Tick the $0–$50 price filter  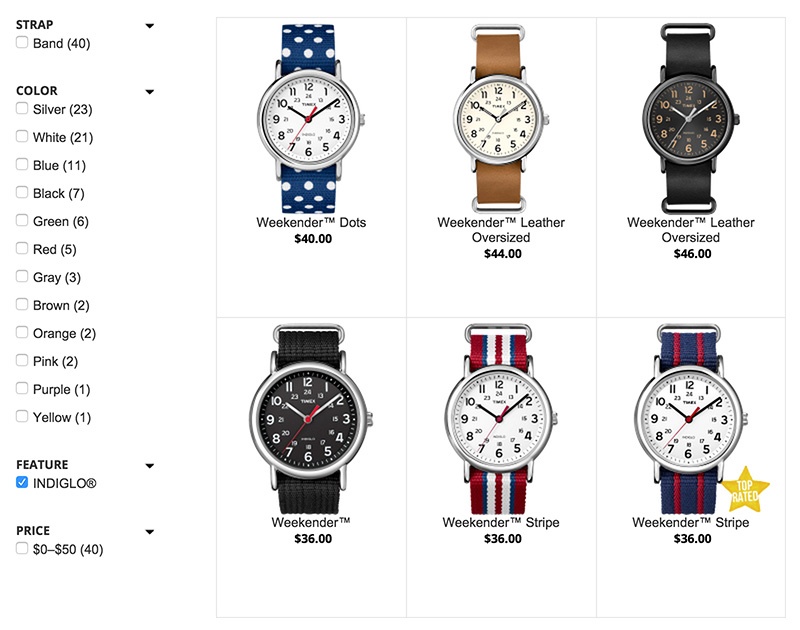(x=22, y=548)
